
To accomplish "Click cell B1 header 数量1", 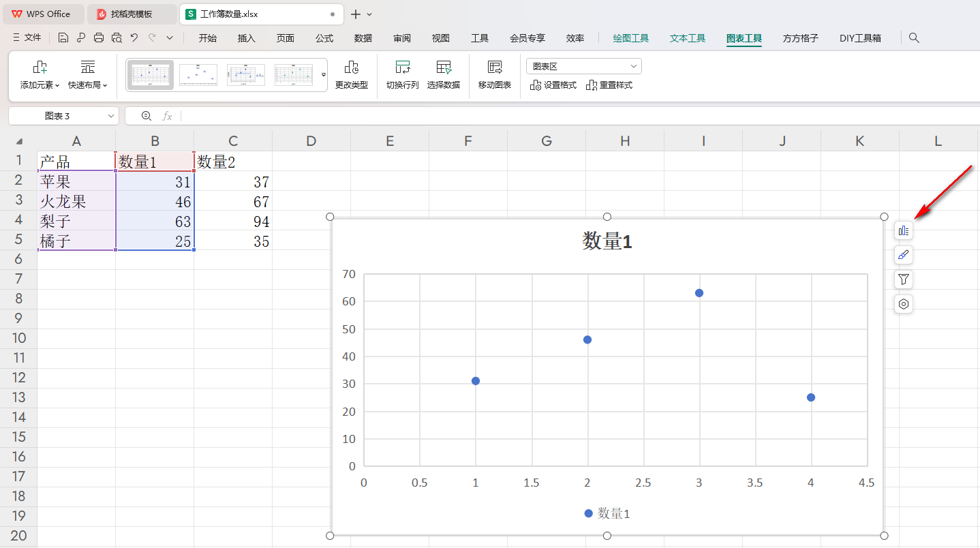I will pos(155,162).
